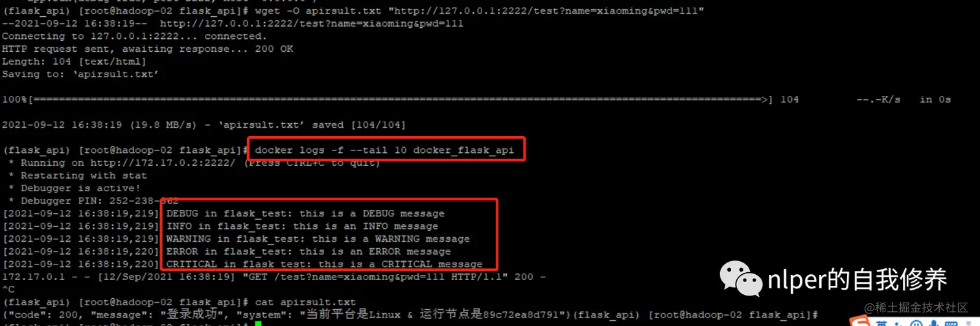Viewport: 980px width, 326px height.
Task: Click the CRITICAL message log line
Action: point(242,264)
